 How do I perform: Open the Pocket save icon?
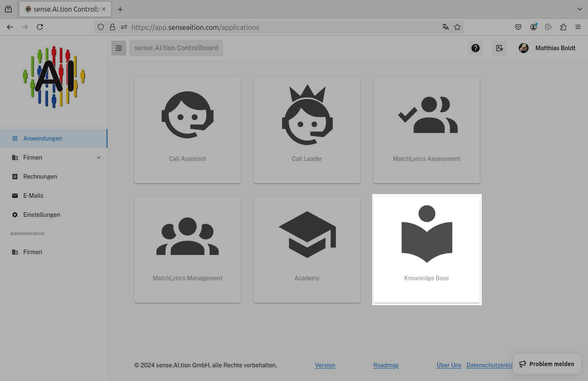coord(518,27)
